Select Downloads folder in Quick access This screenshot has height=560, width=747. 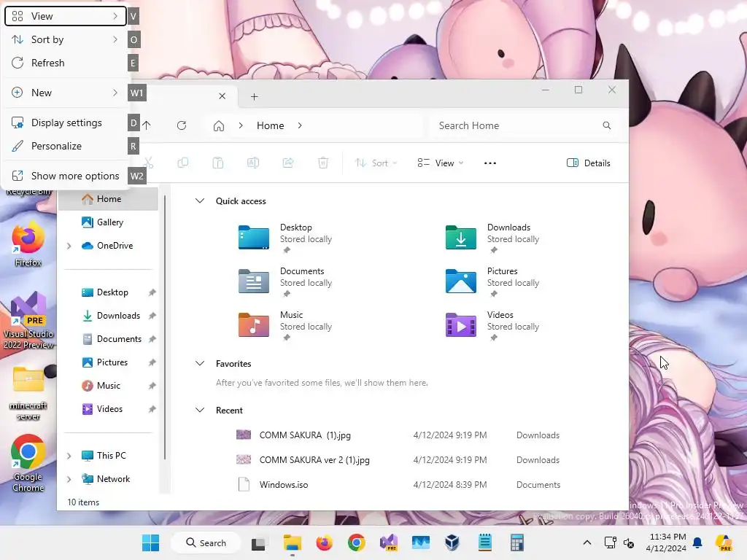[x=493, y=238]
